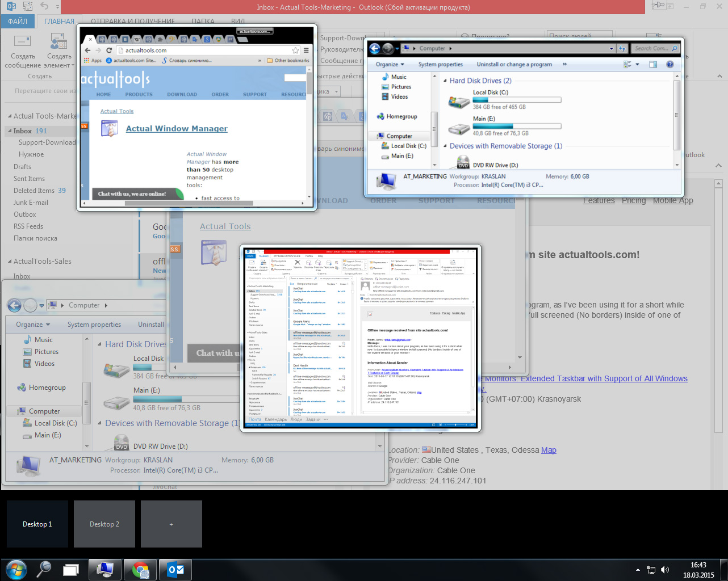Image resolution: width=728 pixels, height=581 pixels.
Task: Click Создать элемент icon in Outlook ribbon
Action: (x=58, y=41)
